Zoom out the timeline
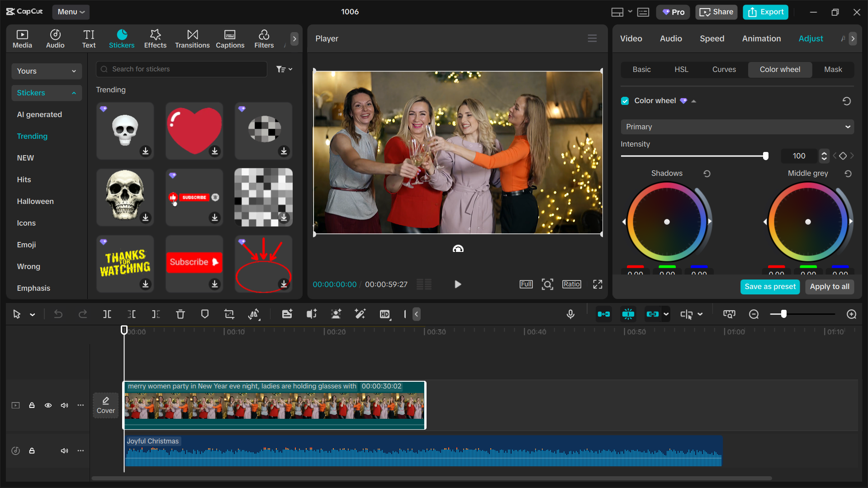 tap(754, 314)
